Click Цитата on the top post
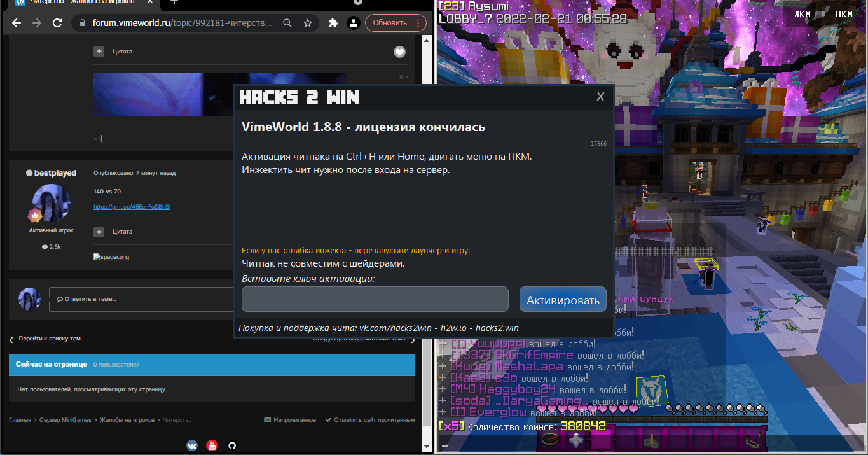Image resolution: width=868 pixels, height=455 pixels. [x=123, y=52]
